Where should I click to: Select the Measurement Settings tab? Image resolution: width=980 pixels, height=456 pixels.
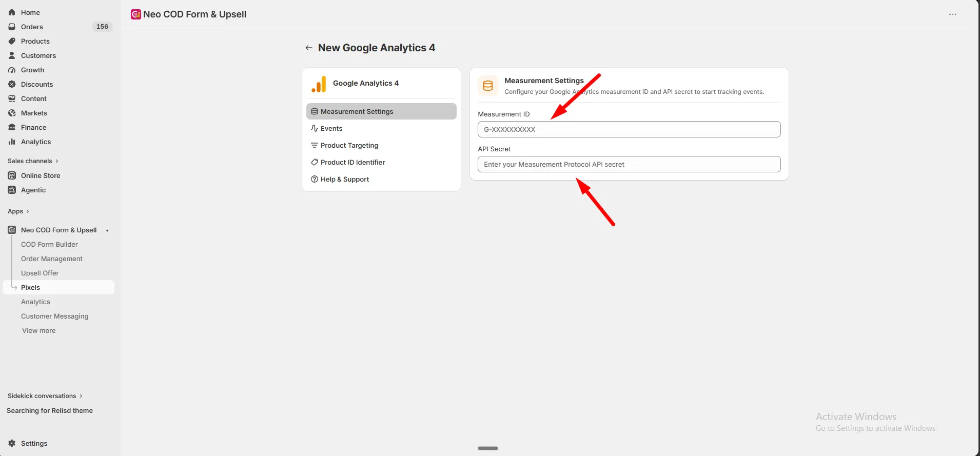coord(381,111)
